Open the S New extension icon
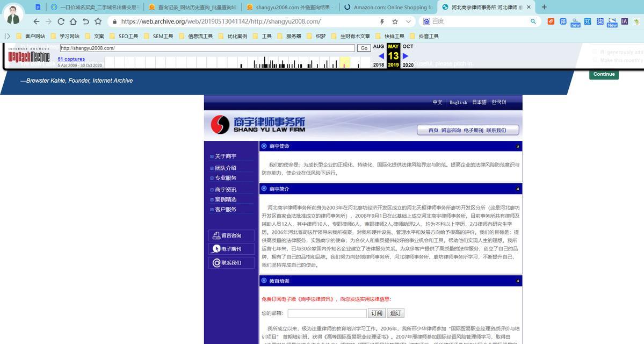This screenshot has height=344, width=644. tap(612, 22)
